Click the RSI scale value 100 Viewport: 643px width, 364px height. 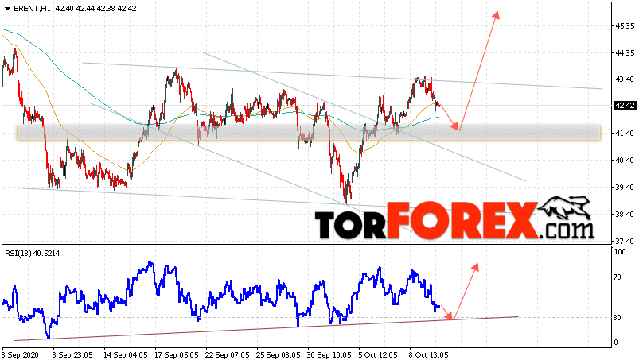coord(621,252)
